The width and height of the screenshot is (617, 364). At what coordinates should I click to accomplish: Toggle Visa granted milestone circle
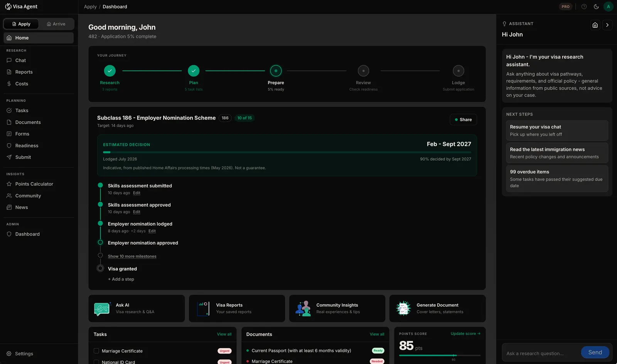point(100,268)
